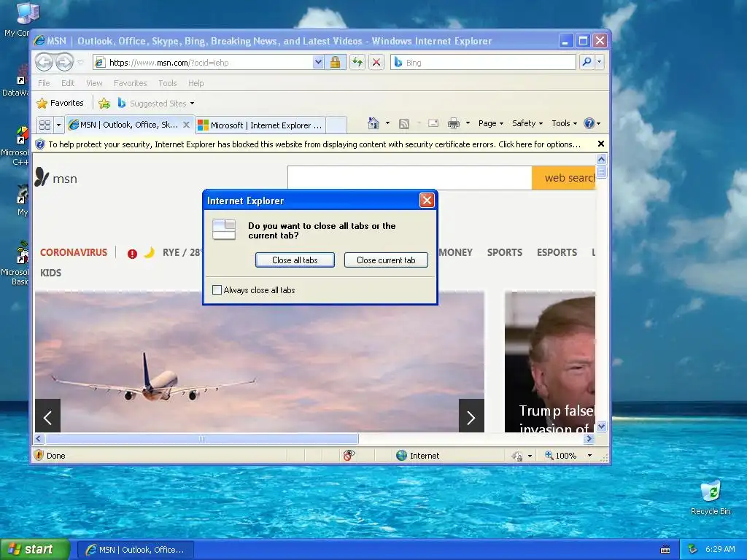
Task: Click the RSS Feeds icon
Action: tap(404, 123)
